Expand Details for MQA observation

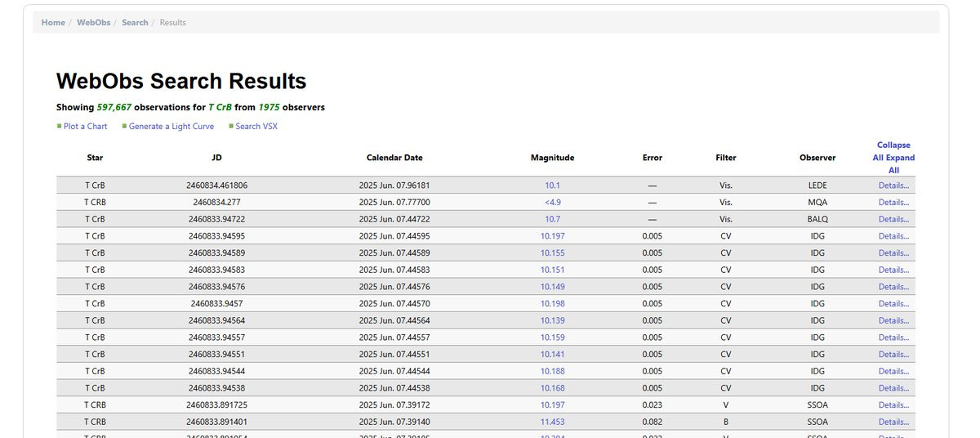[893, 202]
